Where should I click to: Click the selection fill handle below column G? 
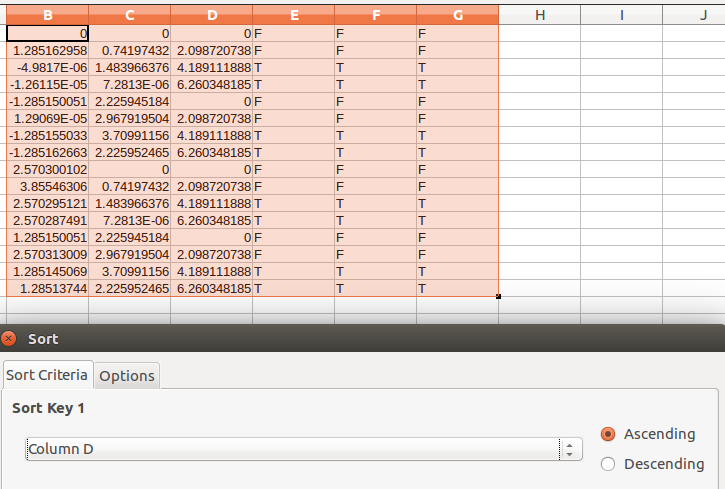tap(498, 296)
